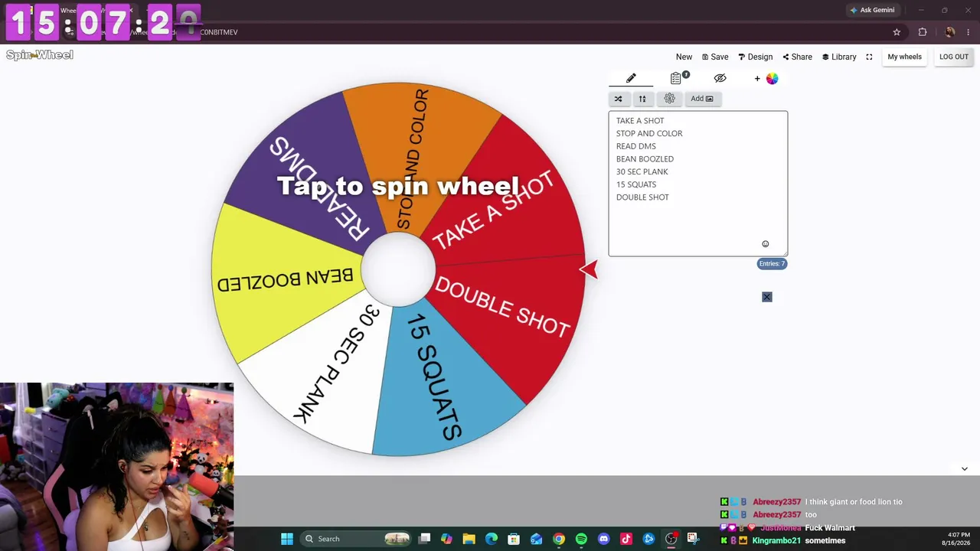Click 'BEAN BOOZLED' entry in list
980x551 pixels.
pos(645,159)
